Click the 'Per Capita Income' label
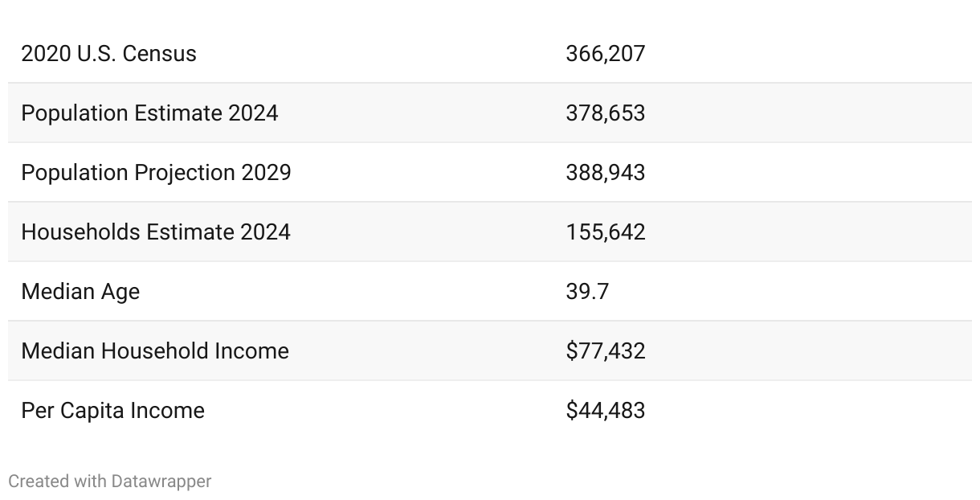The image size is (980, 500). 112,411
